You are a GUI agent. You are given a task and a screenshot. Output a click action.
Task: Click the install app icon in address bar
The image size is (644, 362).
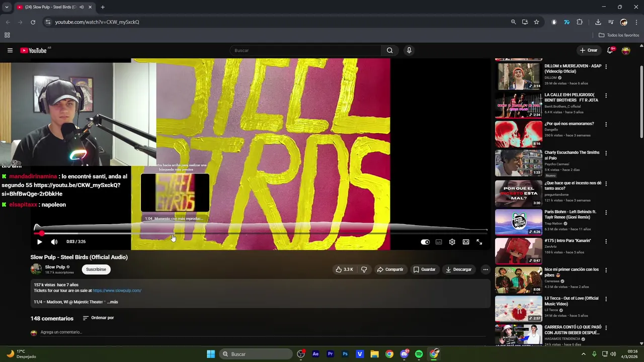click(525, 22)
